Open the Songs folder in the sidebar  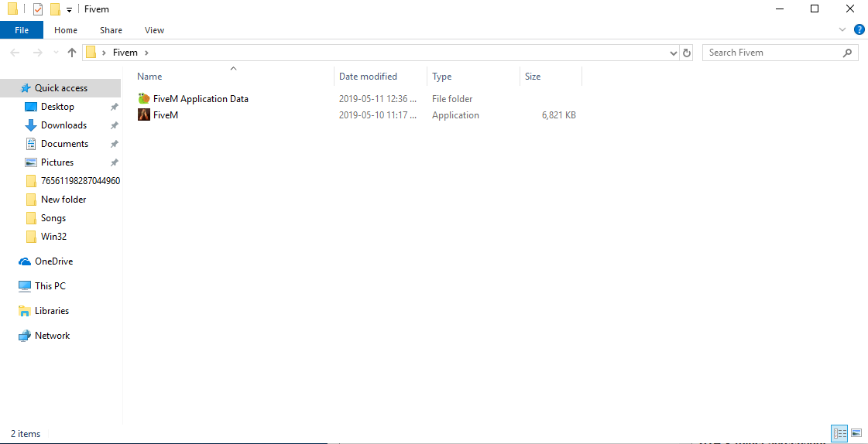point(53,218)
